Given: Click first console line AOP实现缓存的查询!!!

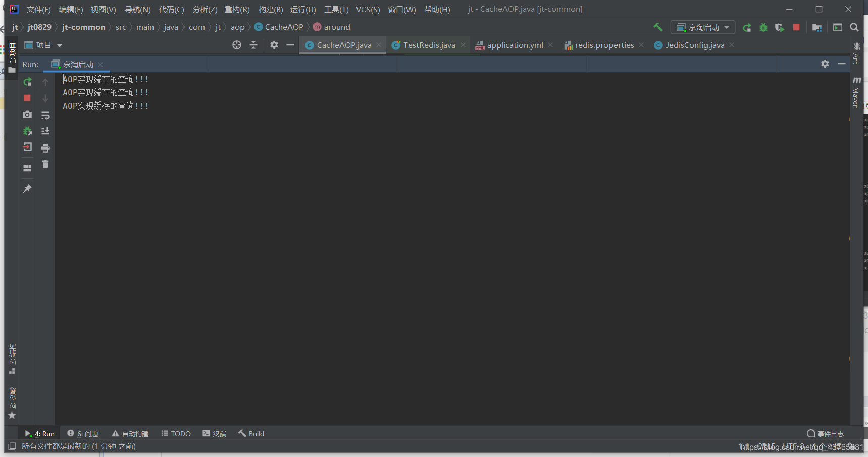Looking at the screenshot, I should (106, 79).
